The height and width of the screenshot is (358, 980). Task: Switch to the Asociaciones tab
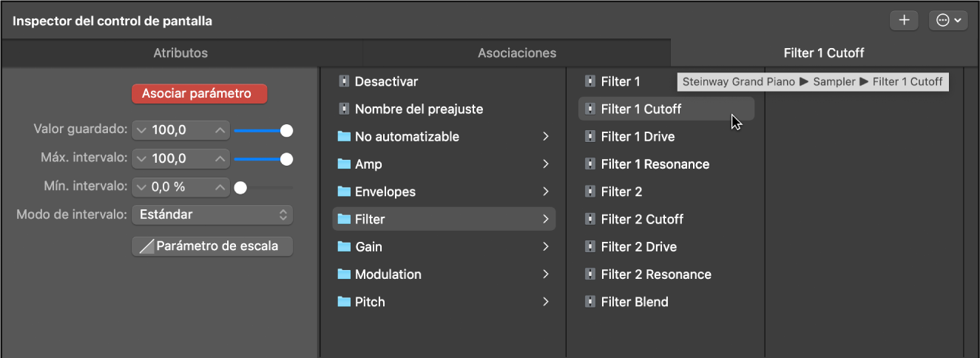pos(516,53)
